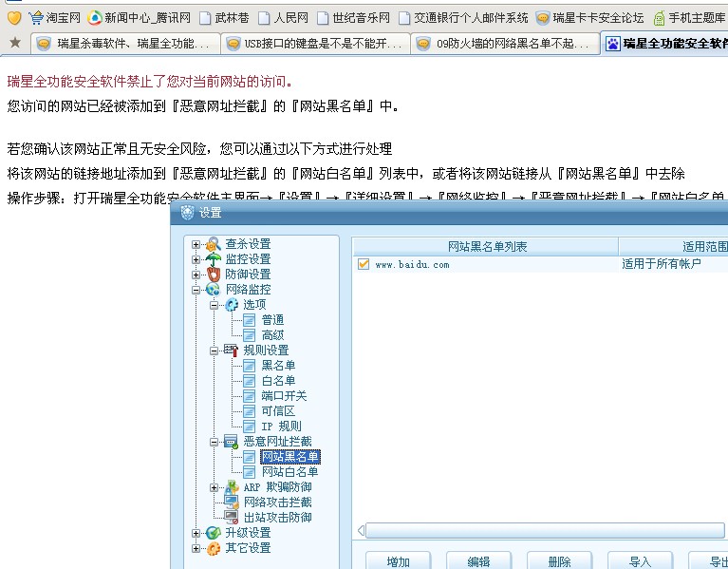Viewport: 728px width, 569px height.
Task: Click the monitor icon beside 网络攻击拦截
Action: 232,502
